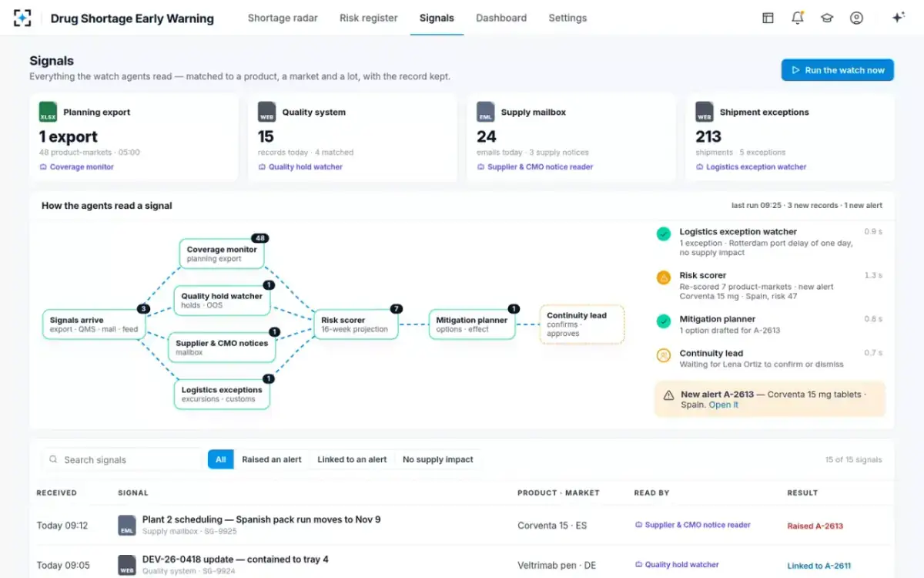Open the Coverage monitor agent link

point(77,167)
